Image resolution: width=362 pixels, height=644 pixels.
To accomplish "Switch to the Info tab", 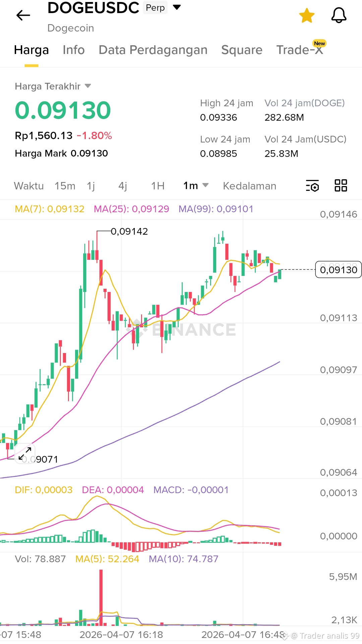I will point(74,50).
